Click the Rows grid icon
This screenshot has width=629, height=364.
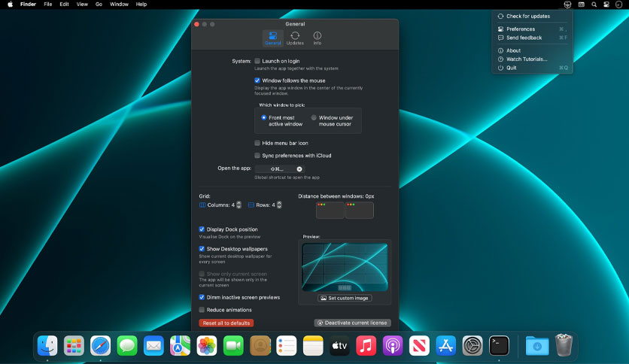(251, 205)
